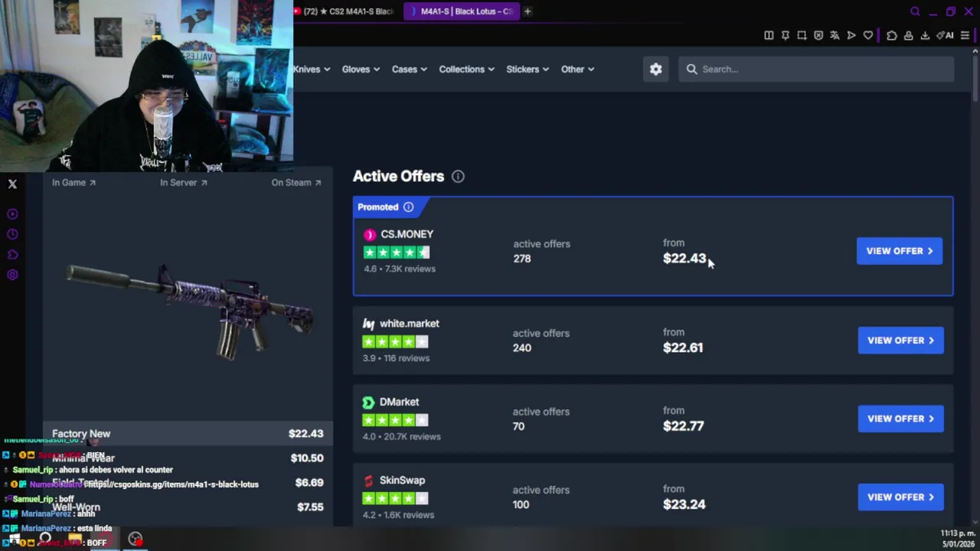Viewport: 980px width, 551px height.
Task: Click the CS.MONEY marketplace name
Action: click(407, 234)
